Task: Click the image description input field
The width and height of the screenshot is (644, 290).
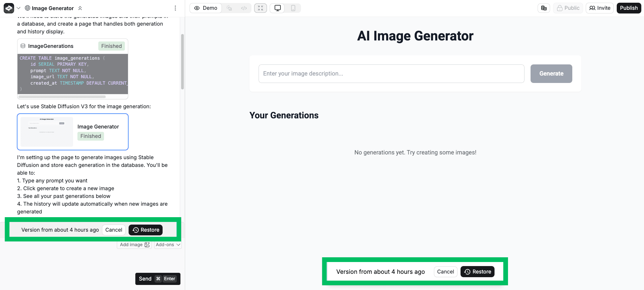Action: pos(391,74)
